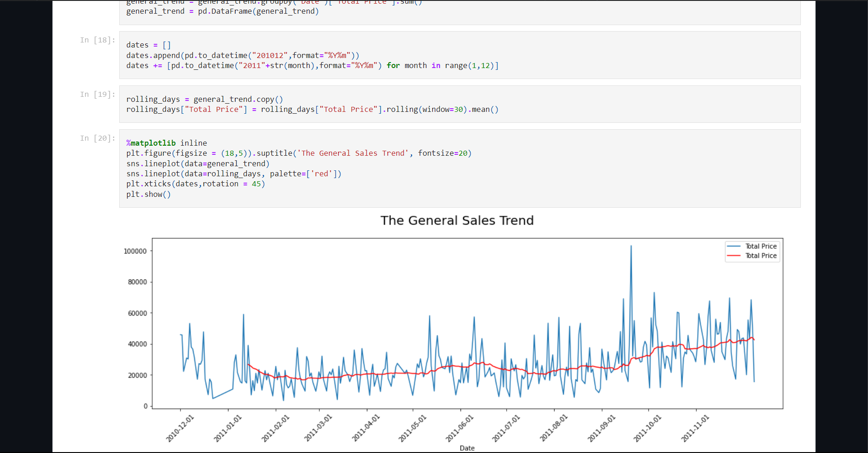Click the sns.lineplot rolling_days palette line
This screenshot has width=868, height=453.
(x=234, y=174)
